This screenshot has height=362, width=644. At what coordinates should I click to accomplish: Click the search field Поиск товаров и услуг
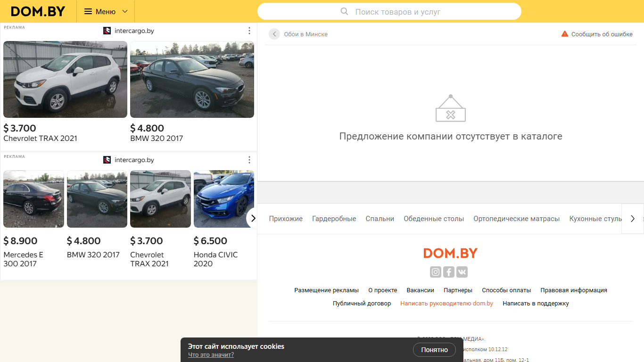(389, 12)
